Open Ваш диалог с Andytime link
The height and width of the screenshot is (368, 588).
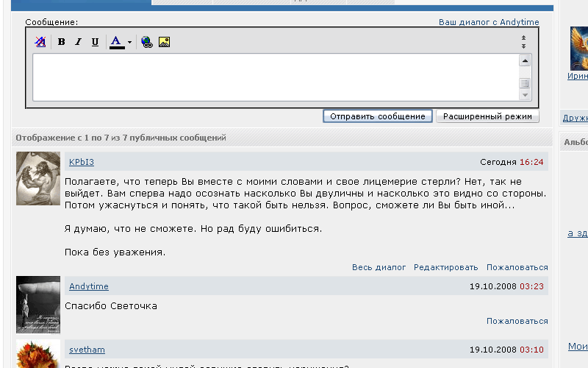point(489,22)
